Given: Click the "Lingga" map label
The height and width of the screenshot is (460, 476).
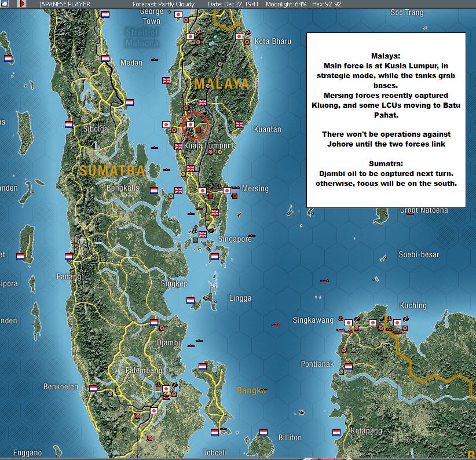Looking at the screenshot, I should (240, 298).
